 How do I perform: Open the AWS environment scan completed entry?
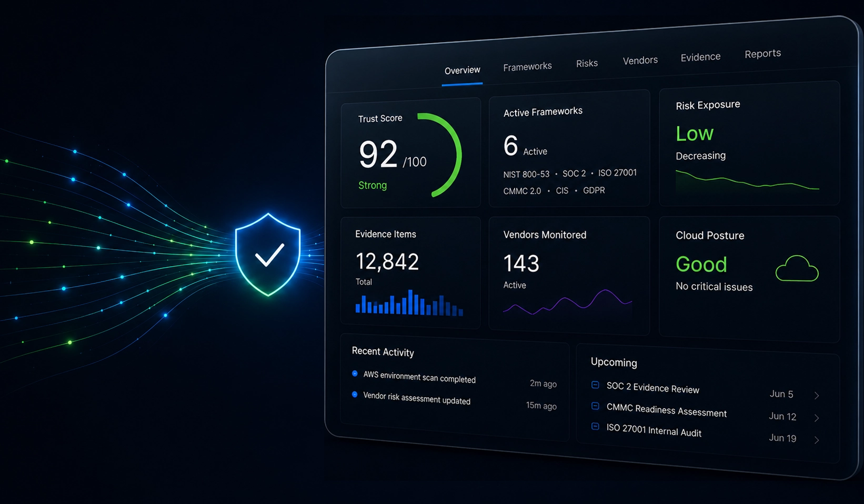[x=419, y=377]
